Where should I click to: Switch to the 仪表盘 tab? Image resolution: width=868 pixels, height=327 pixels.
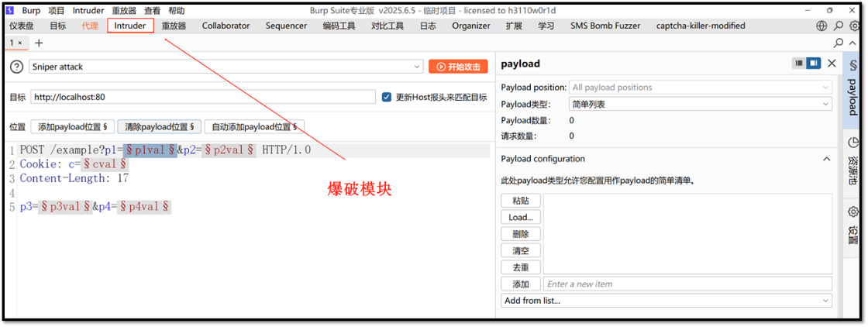point(22,26)
